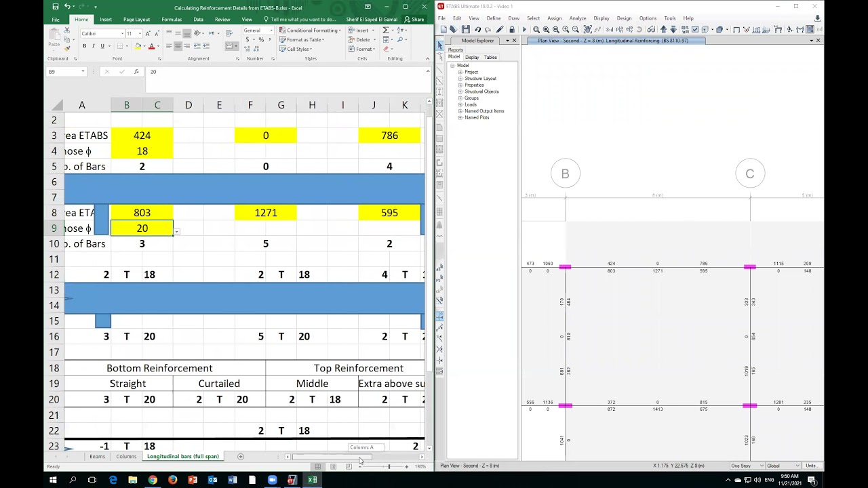Toggle Italic formatting in Excel
The image size is (868, 488).
(94, 46)
